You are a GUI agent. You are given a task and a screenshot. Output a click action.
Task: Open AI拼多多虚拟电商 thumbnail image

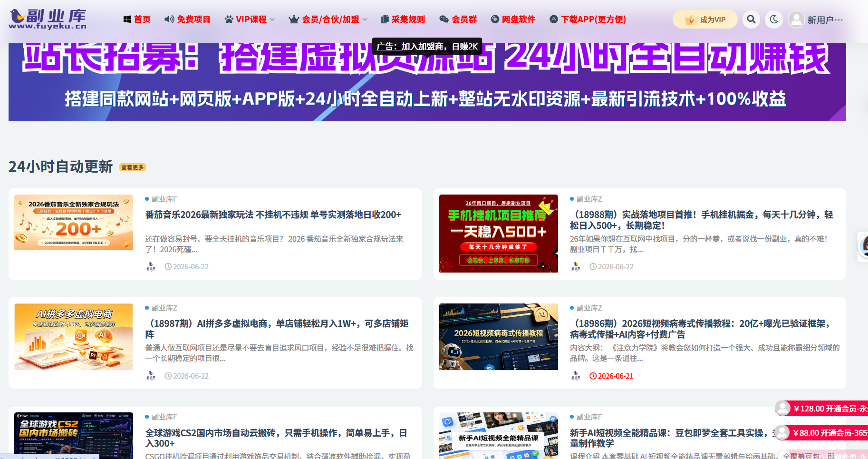pos(74,337)
